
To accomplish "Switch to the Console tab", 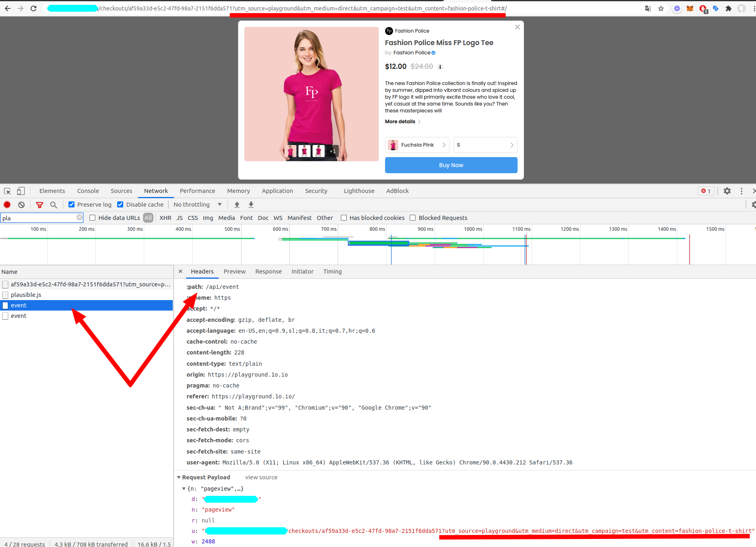I will (x=88, y=191).
